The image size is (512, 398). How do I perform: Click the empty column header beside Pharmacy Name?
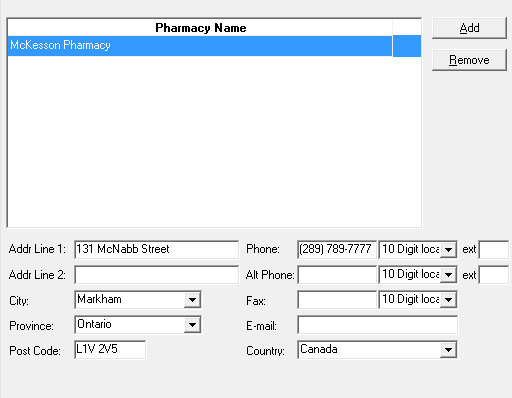407,28
